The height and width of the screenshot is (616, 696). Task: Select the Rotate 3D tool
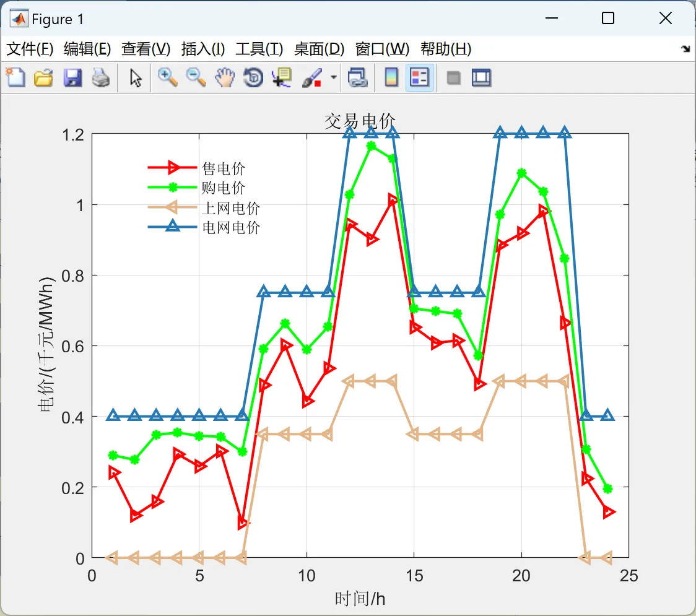click(253, 77)
